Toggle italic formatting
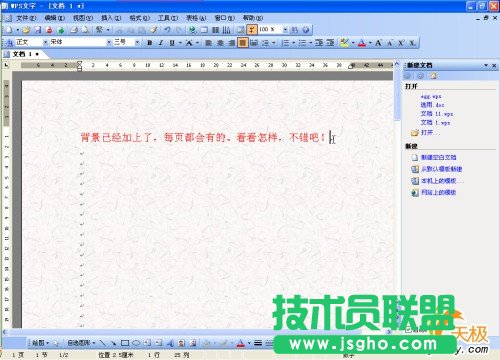This screenshot has height=360, width=500. 161,43
